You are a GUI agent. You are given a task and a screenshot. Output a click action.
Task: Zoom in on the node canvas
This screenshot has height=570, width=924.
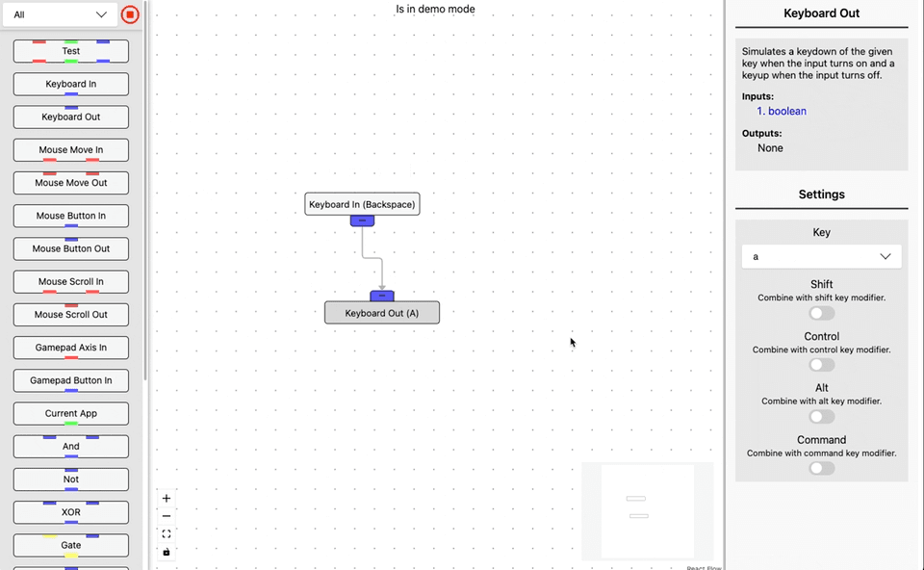(x=166, y=498)
